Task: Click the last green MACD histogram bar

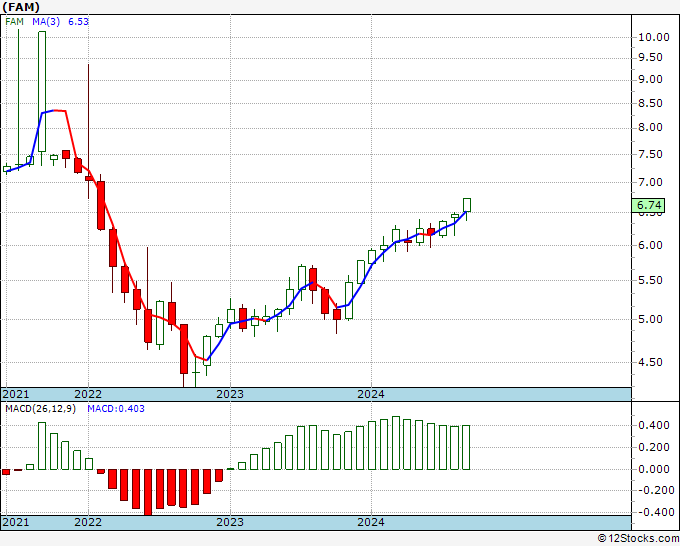Action: point(466,448)
